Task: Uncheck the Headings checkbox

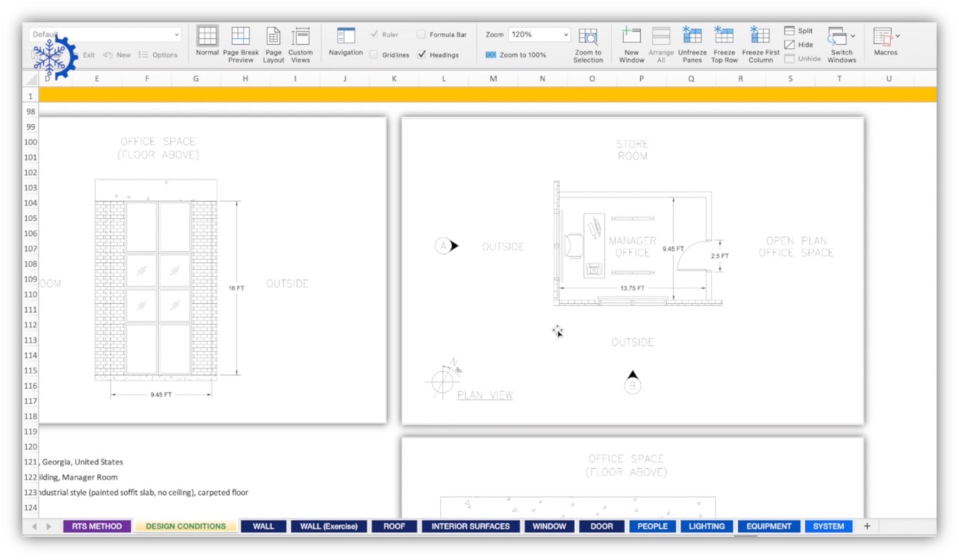Action: point(422,55)
